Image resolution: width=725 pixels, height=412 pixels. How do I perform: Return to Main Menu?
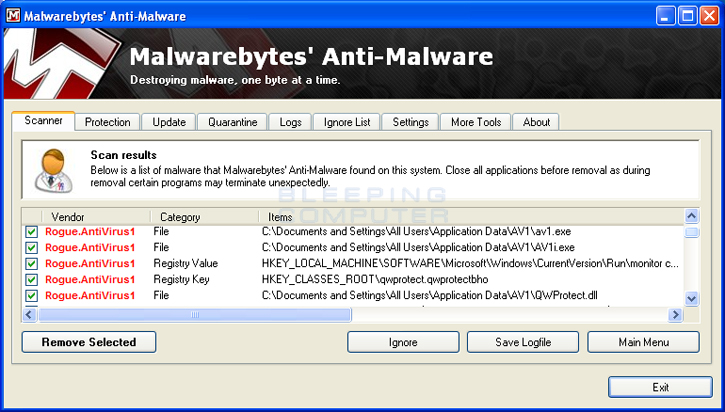644,342
